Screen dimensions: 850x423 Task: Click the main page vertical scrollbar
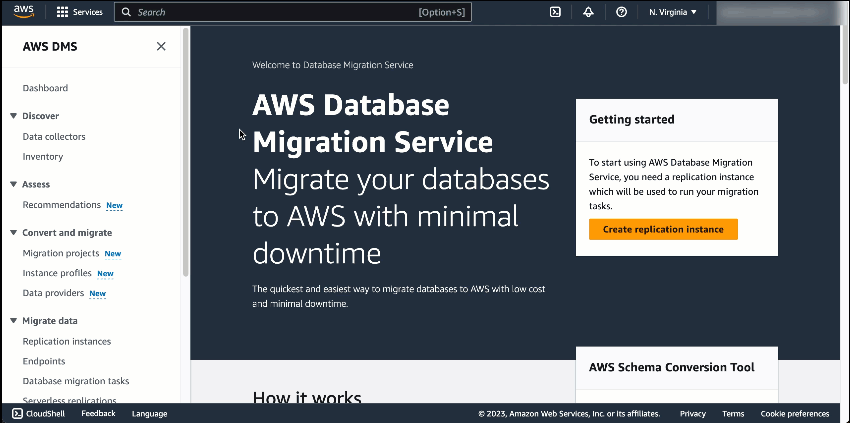point(845,54)
